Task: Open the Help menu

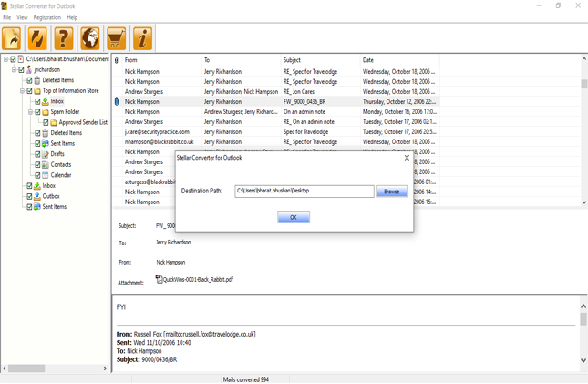Action: (72, 17)
